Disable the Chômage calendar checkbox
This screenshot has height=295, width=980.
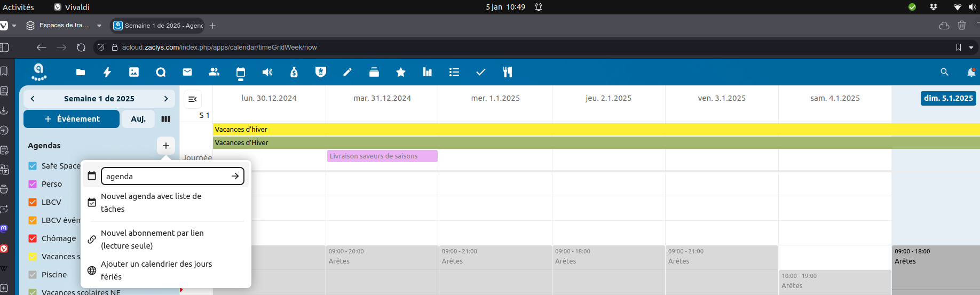pyautogui.click(x=33, y=238)
